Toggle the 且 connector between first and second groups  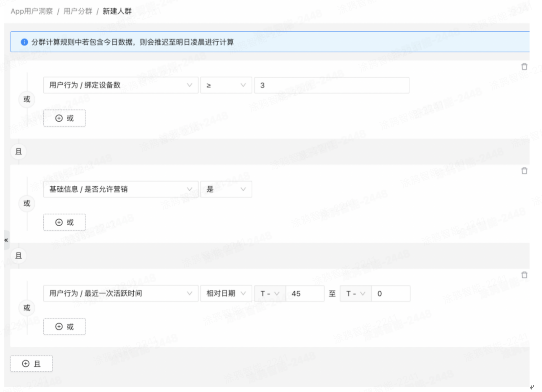[x=19, y=152]
